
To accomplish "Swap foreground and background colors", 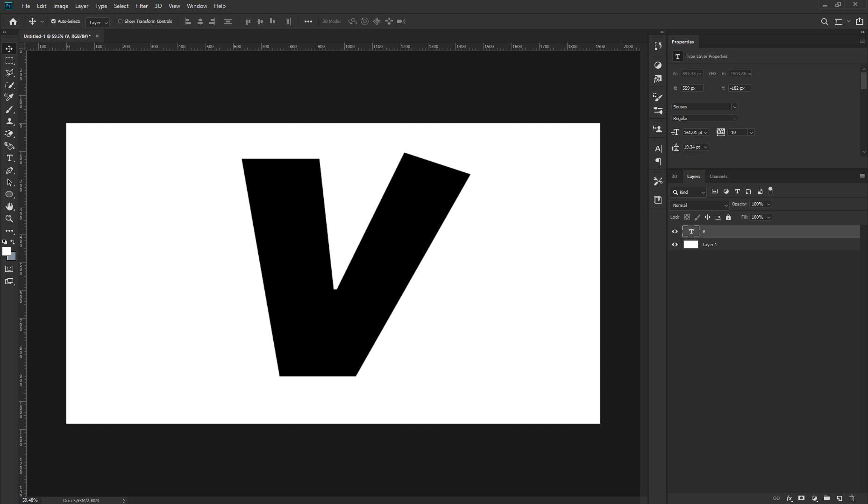I will 13,242.
